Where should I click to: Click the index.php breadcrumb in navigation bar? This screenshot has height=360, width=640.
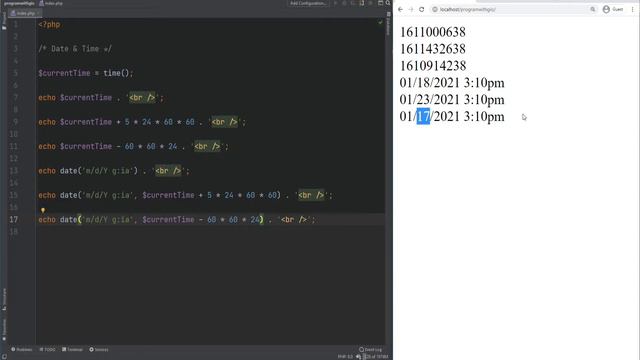click(x=51, y=3)
